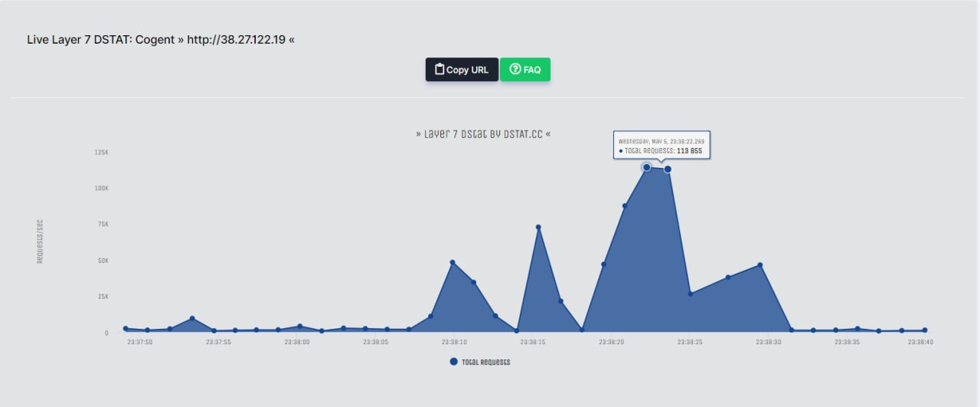Toggle the Total Requests legend series

(485, 362)
